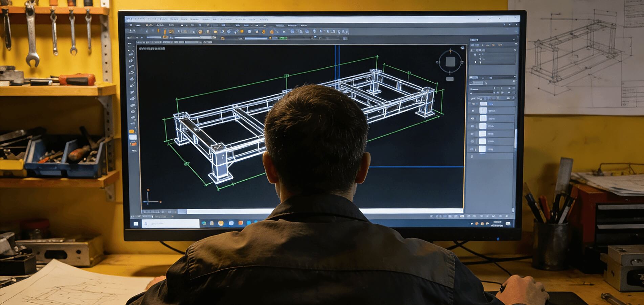Click the top compass arrow on ViewCube

click(x=450, y=51)
